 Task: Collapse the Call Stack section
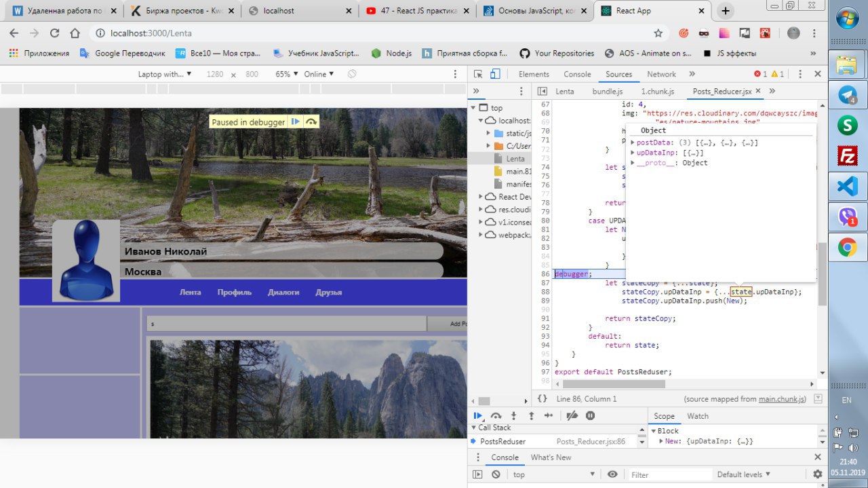474,428
